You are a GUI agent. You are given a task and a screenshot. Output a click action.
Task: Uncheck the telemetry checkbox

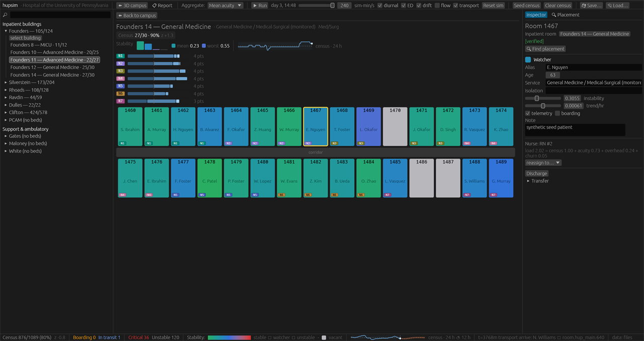528,113
